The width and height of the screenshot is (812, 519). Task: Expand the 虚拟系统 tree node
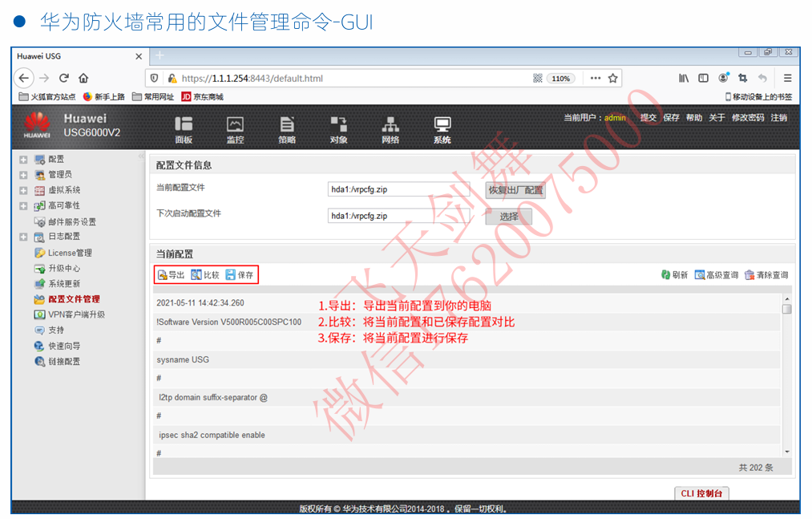point(23,191)
